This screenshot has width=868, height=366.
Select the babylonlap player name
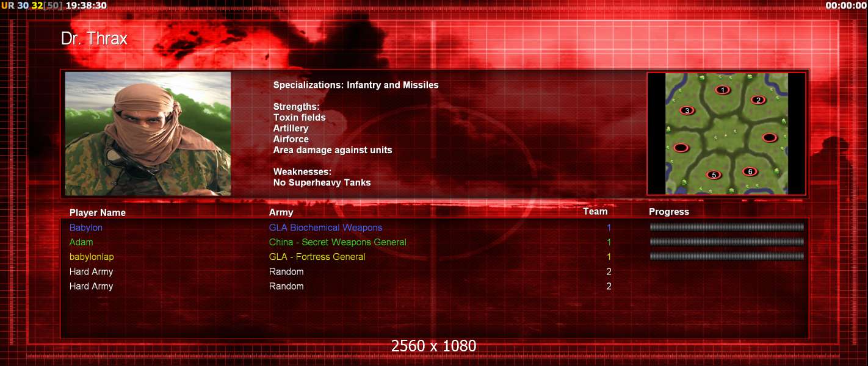click(x=92, y=257)
